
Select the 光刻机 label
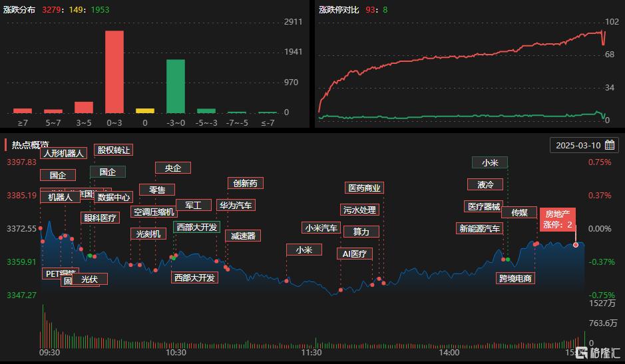(x=148, y=234)
